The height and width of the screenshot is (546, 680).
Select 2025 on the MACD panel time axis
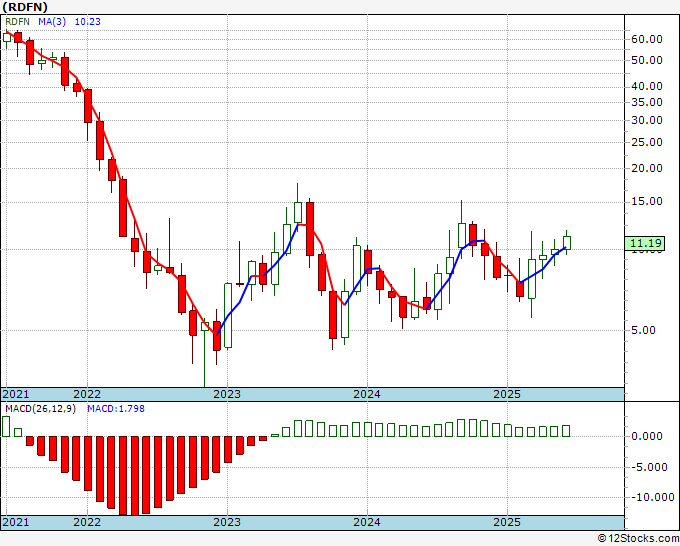click(507, 522)
